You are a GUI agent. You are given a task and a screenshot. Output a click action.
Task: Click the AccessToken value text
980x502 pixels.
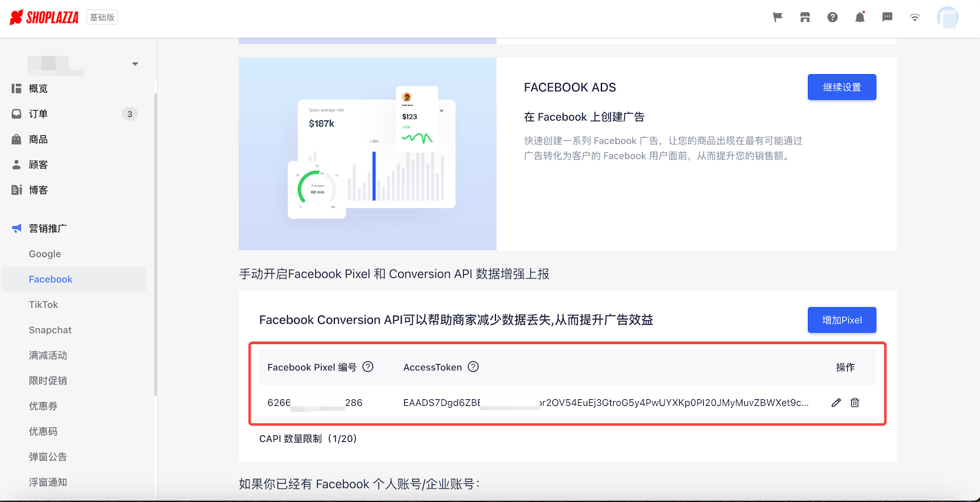tap(606, 402)
